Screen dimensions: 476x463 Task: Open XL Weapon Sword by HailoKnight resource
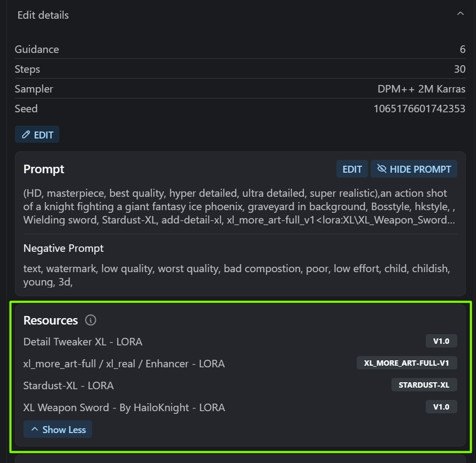click(x=124, y=407)
